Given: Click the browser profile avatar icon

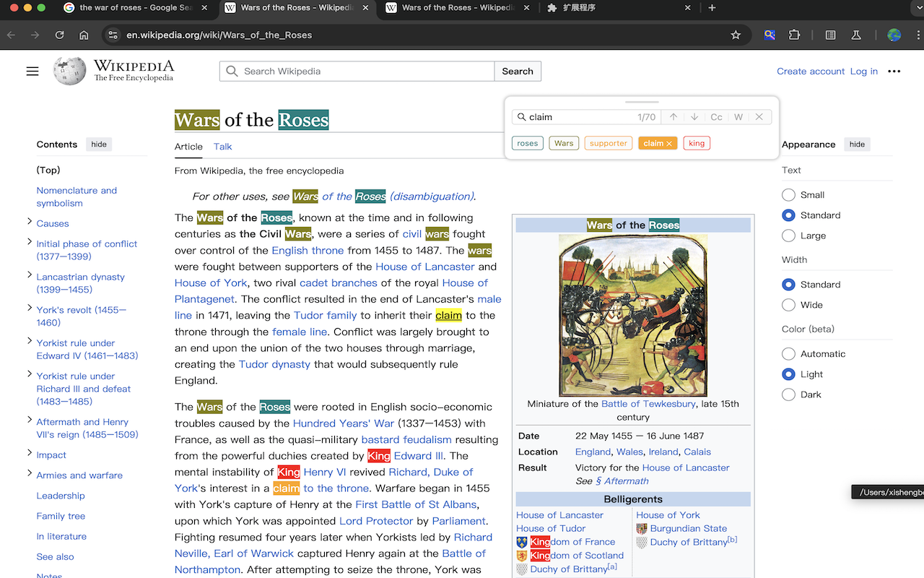Looking at the screenshot, I should [x=894, y=35].
